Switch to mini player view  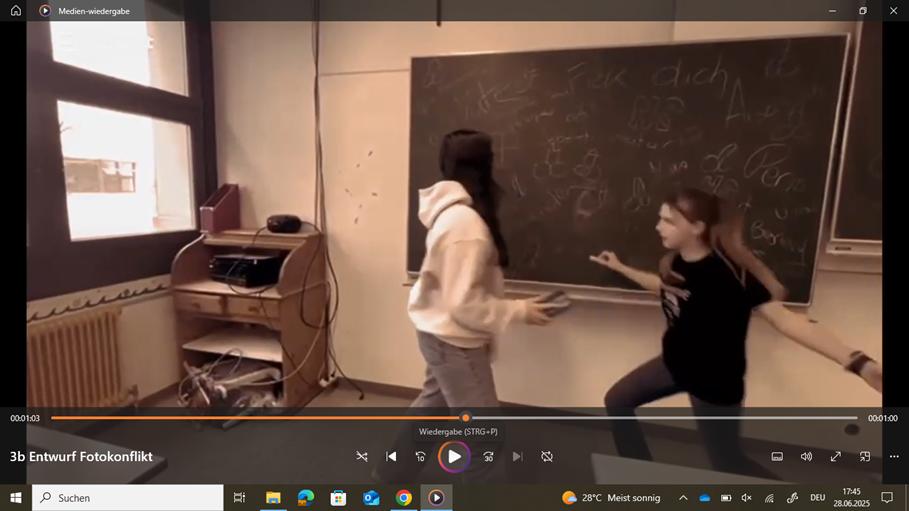click(865, 456)
